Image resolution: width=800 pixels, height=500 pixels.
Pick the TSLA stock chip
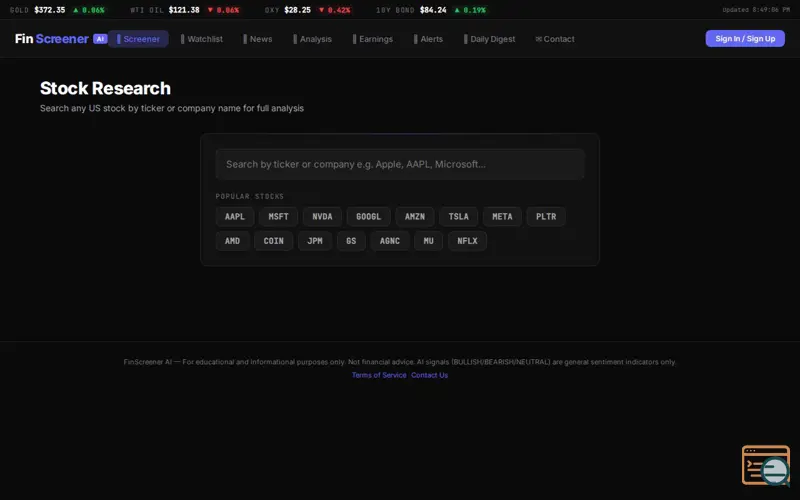(x=459, y=216)
